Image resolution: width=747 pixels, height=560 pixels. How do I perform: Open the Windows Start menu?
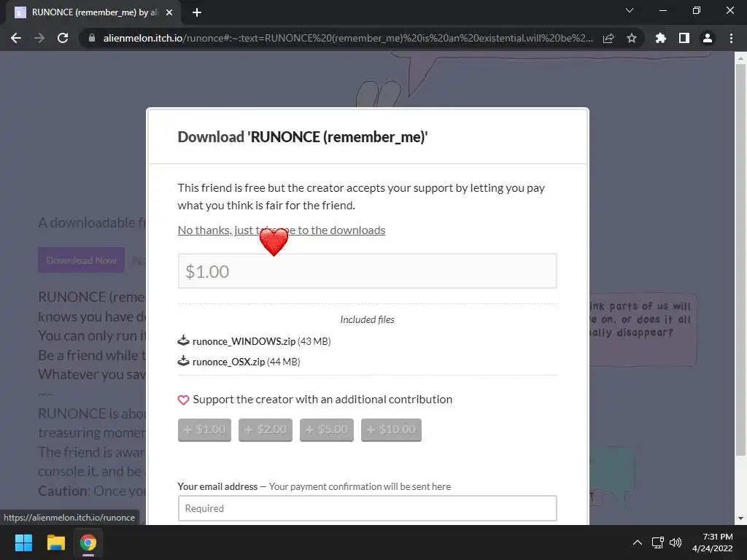pos(23,542)
